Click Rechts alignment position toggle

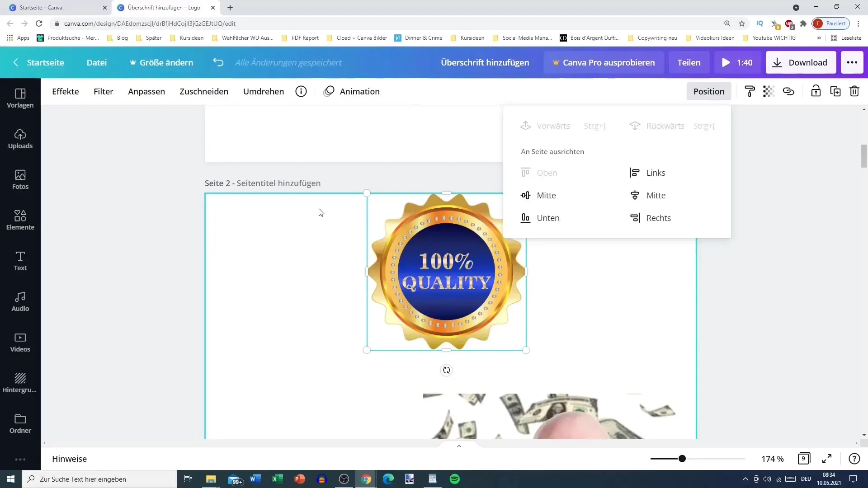click(659, 217)
